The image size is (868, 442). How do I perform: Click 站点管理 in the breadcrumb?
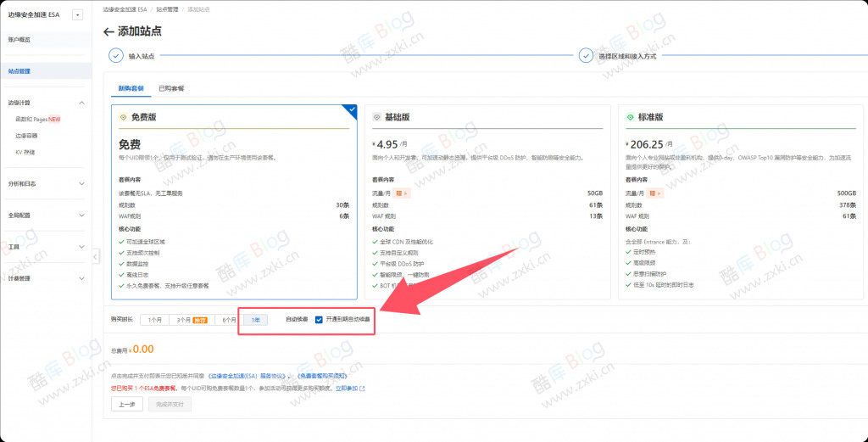tap(168, 9)
